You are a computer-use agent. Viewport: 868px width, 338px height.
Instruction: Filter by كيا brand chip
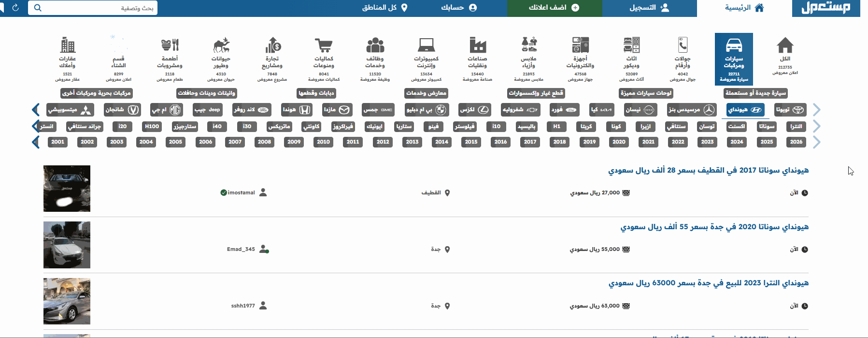pyautogui.click(x=602, y=110)
